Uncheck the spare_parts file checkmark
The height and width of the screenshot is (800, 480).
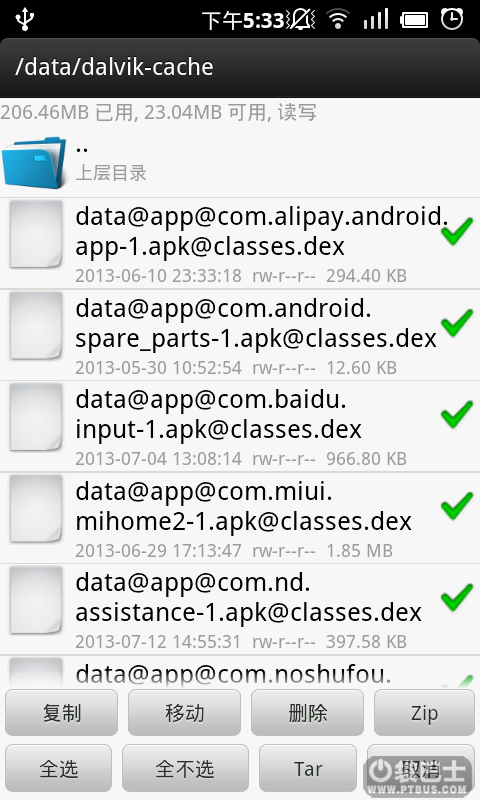pos(457,322)
